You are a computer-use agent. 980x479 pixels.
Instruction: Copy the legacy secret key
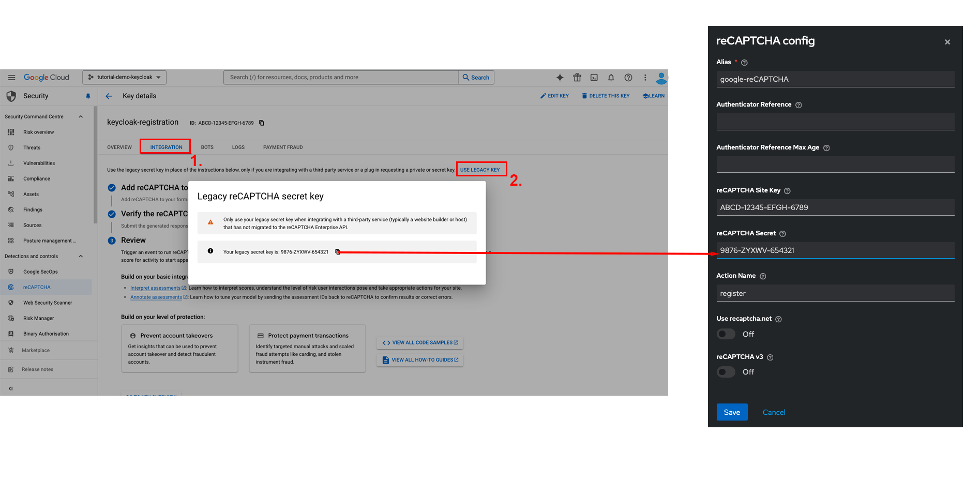pyautogui.click(x=338, y=252)
